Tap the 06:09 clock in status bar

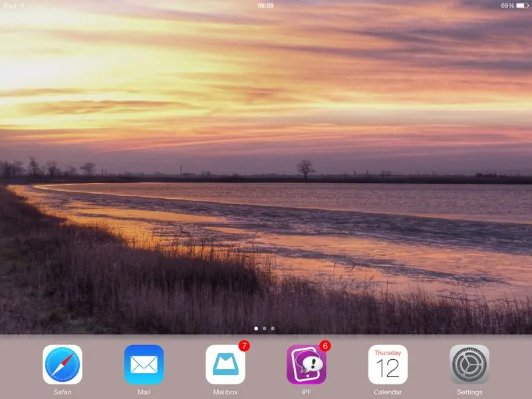tap(265, 5)
